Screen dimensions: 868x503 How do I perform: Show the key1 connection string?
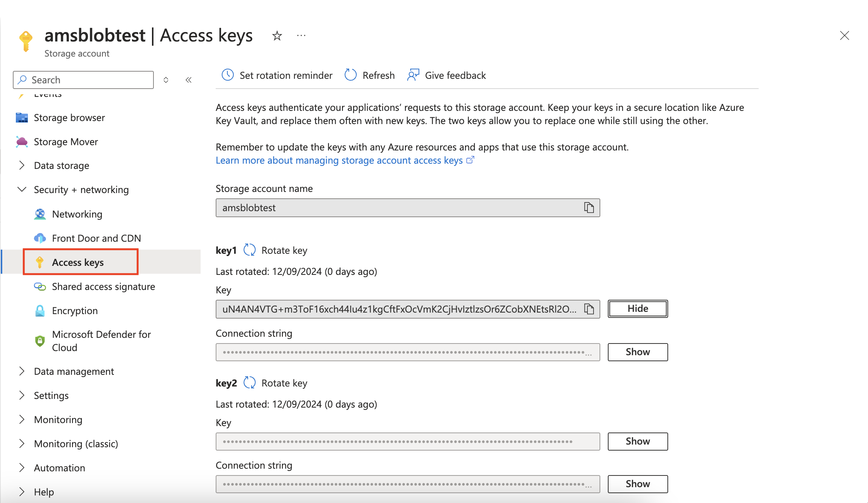[638, 352]
